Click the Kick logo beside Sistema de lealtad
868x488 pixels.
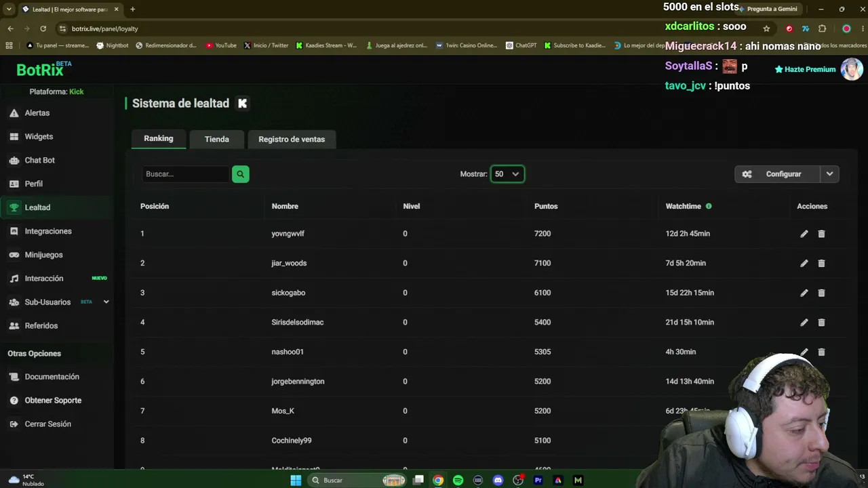click(242, 104)
